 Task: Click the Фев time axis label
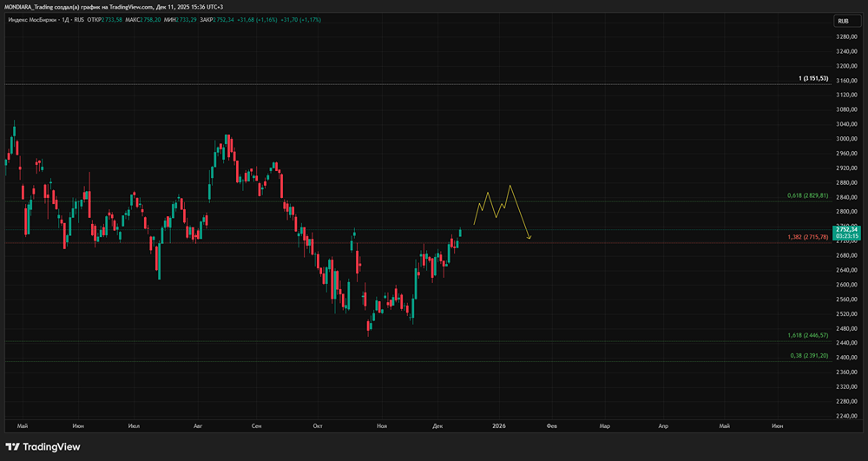tap(551, 426)
